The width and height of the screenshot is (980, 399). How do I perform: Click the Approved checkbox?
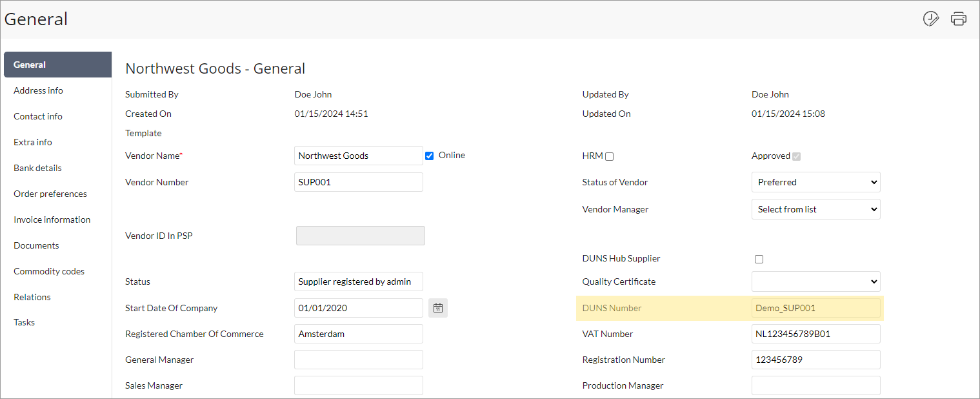pos(797,156)
